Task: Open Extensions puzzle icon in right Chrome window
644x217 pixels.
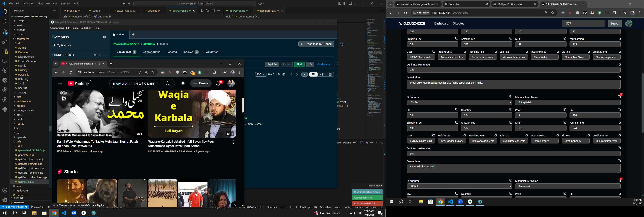Action: [x=614, y=13]
